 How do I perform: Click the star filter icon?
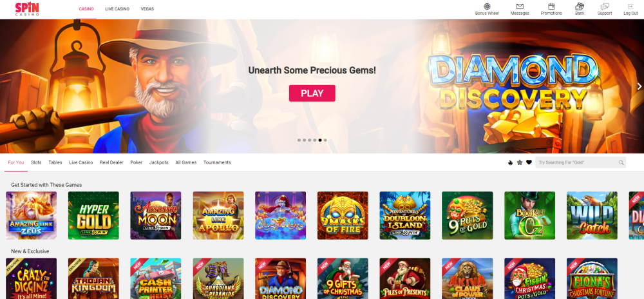pyautogui.click(x=520, y=162)
